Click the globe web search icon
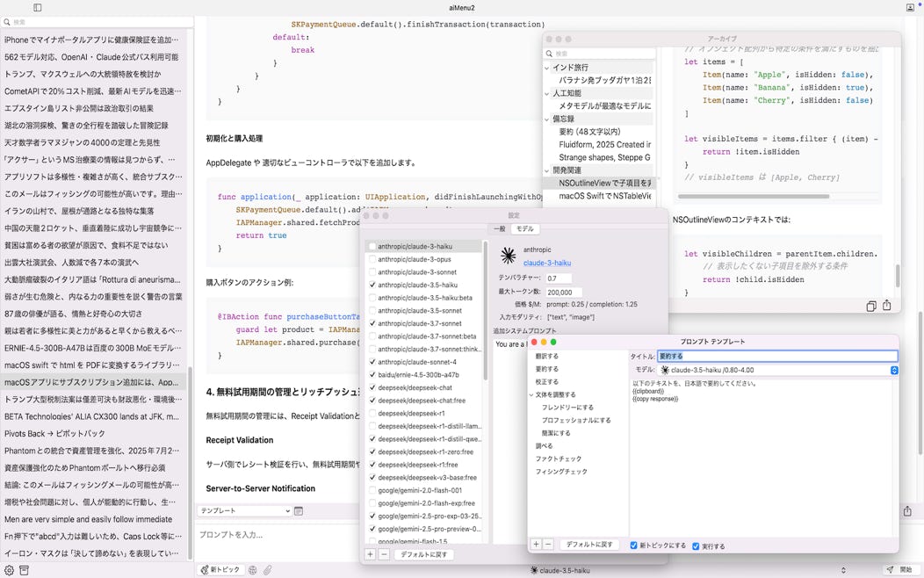Viewport: 924px width, 578px height. point(253,570)
